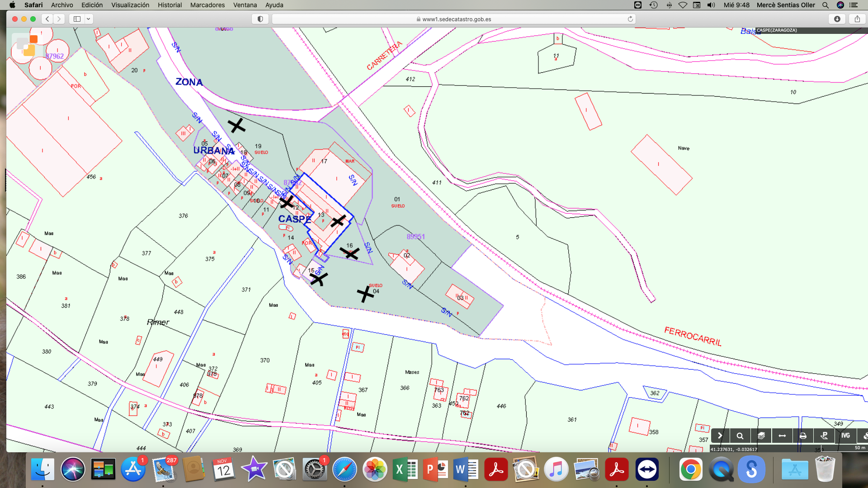Viewport: 868px width, 488px height.
Task: Go back to the previous page
Action: point(47,19)
